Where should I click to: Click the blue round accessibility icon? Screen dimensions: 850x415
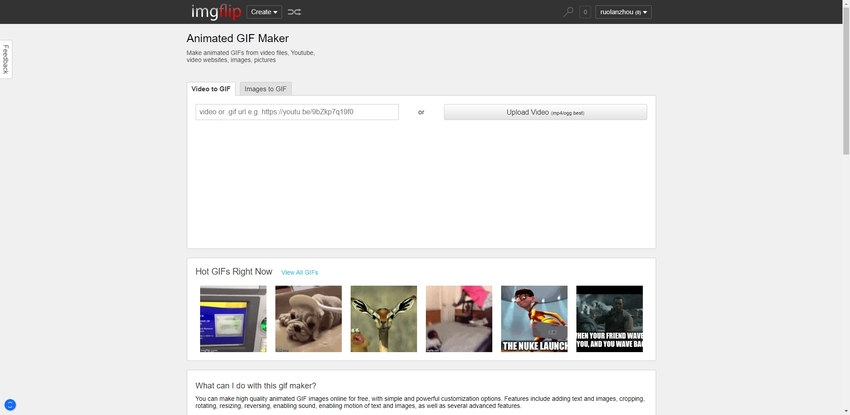(10, 405)
